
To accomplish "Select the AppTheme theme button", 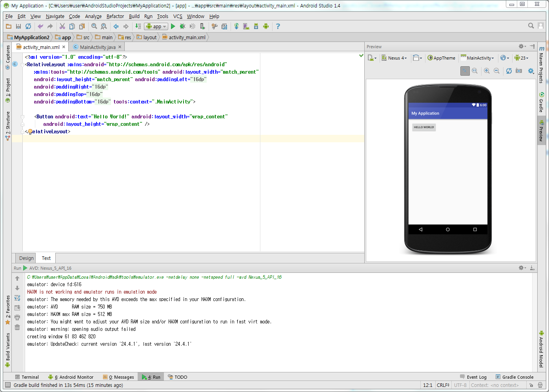I will coord(442,58).
